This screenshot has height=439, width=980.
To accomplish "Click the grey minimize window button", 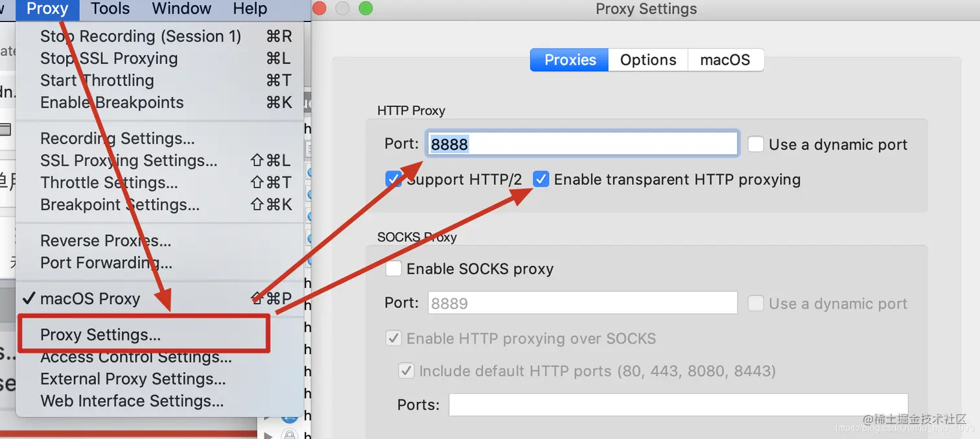I will coord(342,8).
